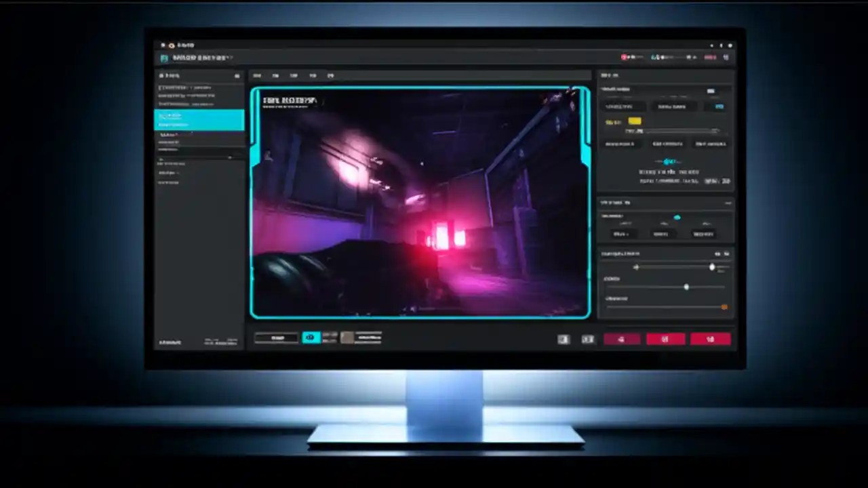Click the app logo icon in the title bar

point(163,58)
